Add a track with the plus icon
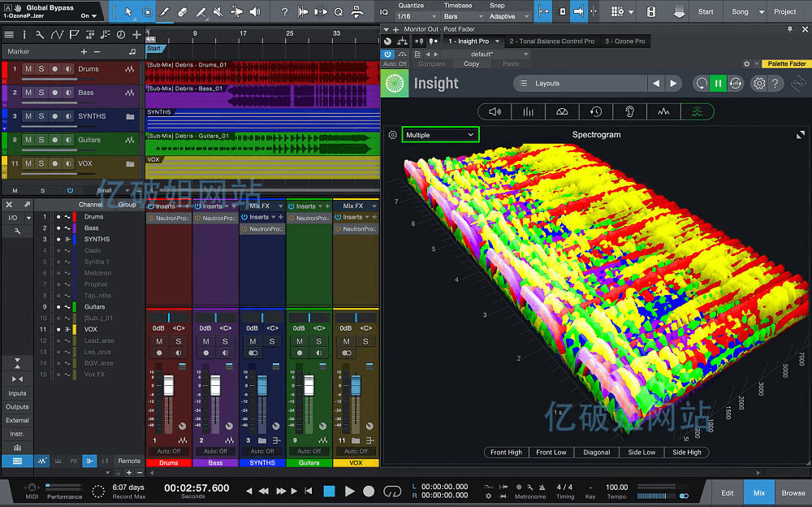 tap(136, 35)
